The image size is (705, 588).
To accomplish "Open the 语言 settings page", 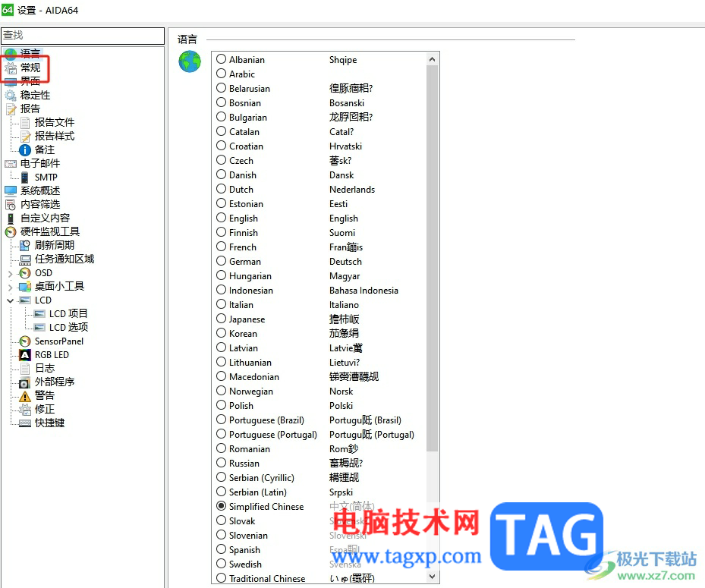I will (x=30, y=54).
